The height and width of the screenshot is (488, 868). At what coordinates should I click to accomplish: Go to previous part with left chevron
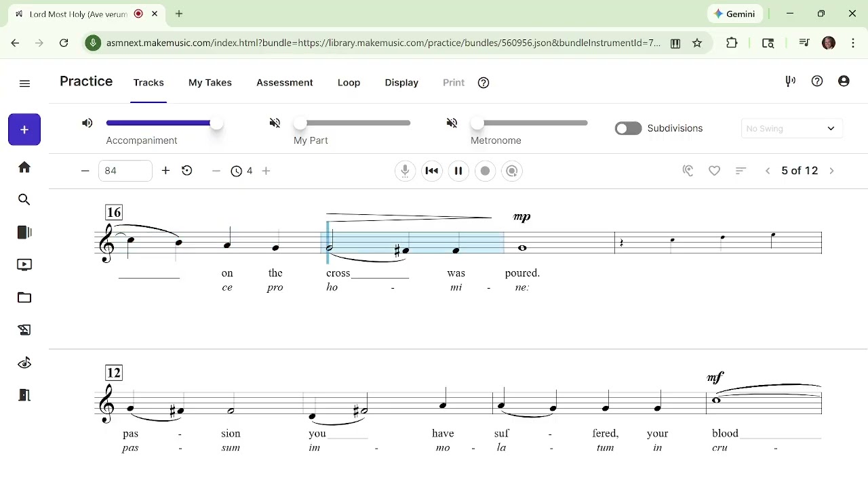click(x=768, y=171)
